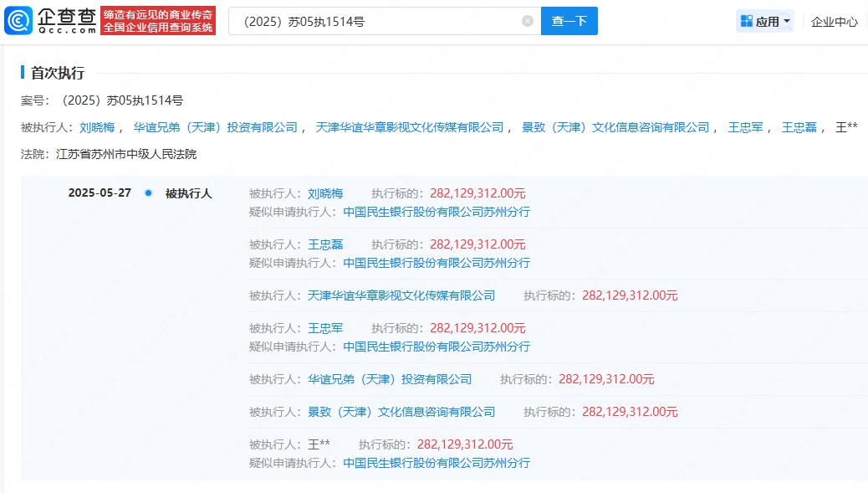
Task: Open 刘晓梅 link in the header 被执行人 list
Action: (97, 127)
